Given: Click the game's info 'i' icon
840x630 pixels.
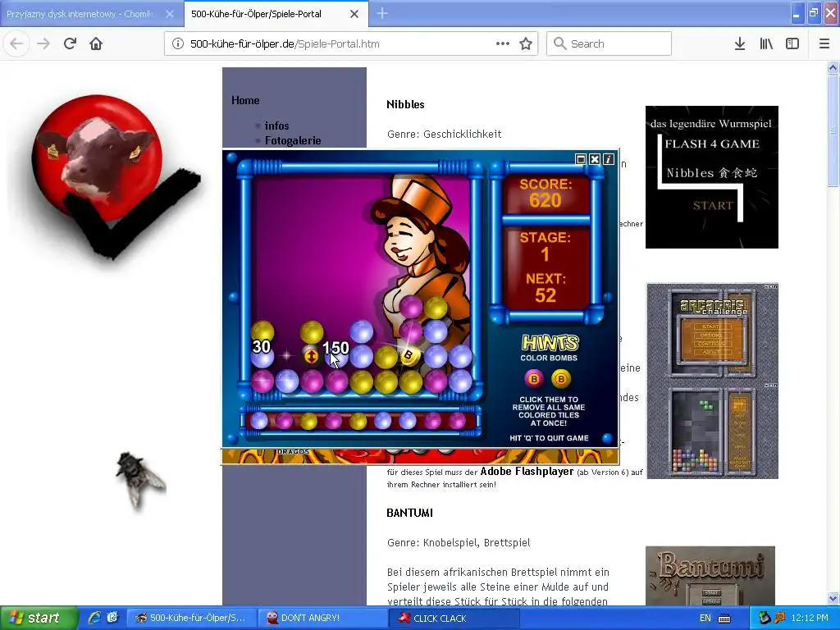Looking at the screenshot, I should pyautogui.click(x=608, y=159).
